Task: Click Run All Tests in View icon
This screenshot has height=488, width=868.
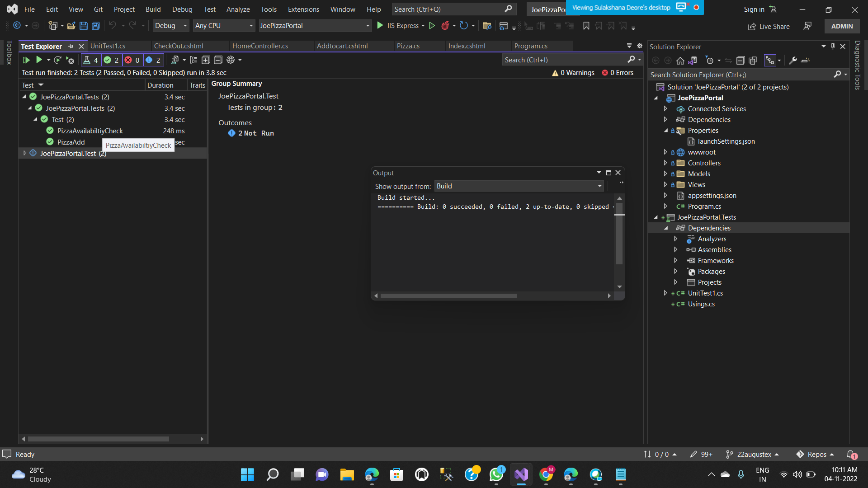Action: point(26,60)
